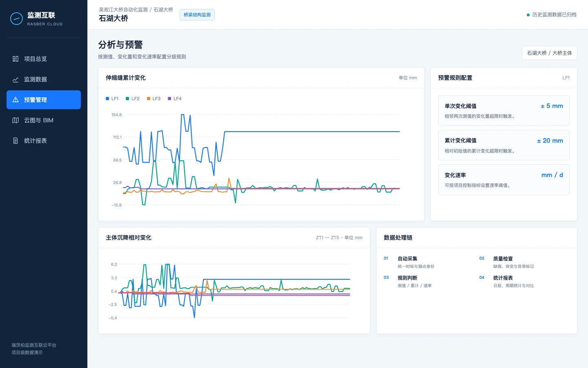
Task: Click the 石湖大桥 / 大桥主体 button
Action: [x=549, y=53]
